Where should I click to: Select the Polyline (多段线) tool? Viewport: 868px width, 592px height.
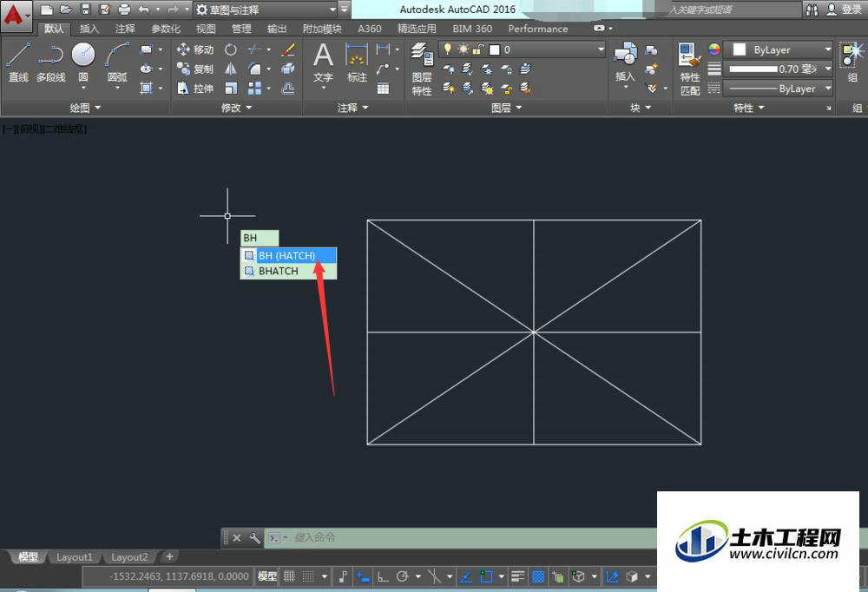tap(51, 62)
